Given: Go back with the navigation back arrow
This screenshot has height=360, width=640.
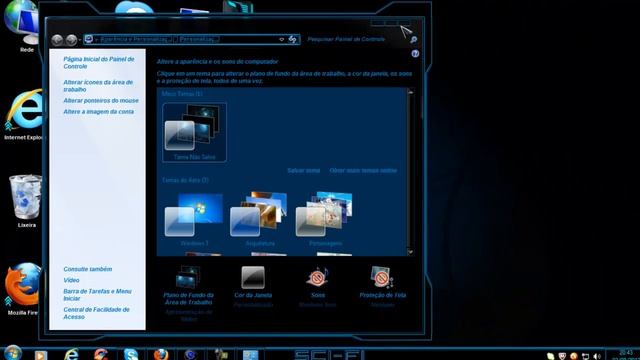Looking at the screenshot, I should [x=57, y=40].
